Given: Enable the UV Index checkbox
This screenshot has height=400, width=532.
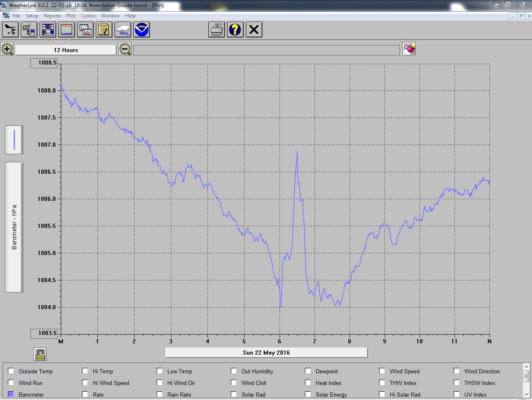Looking at the screenshot, I should click(x=457, y=394).
